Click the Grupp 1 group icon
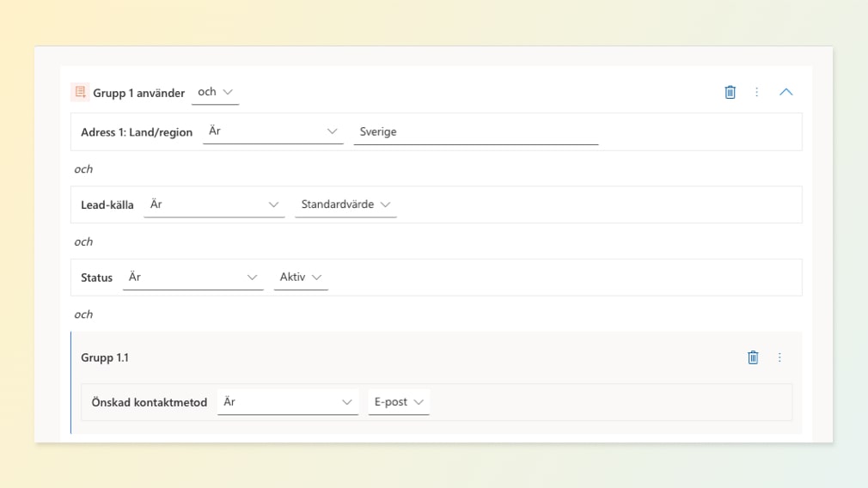The width and height of the screenshot is (868, 488). coord(80,92)
